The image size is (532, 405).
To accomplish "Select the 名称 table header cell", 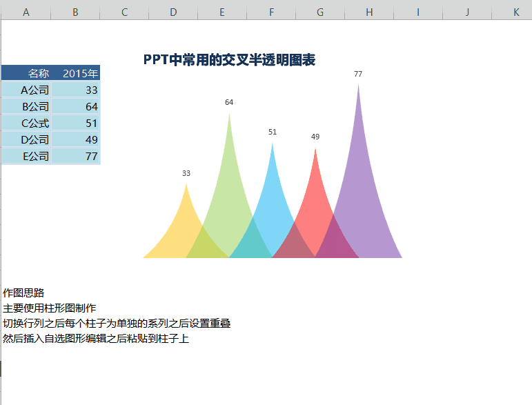I will (26, 73).
